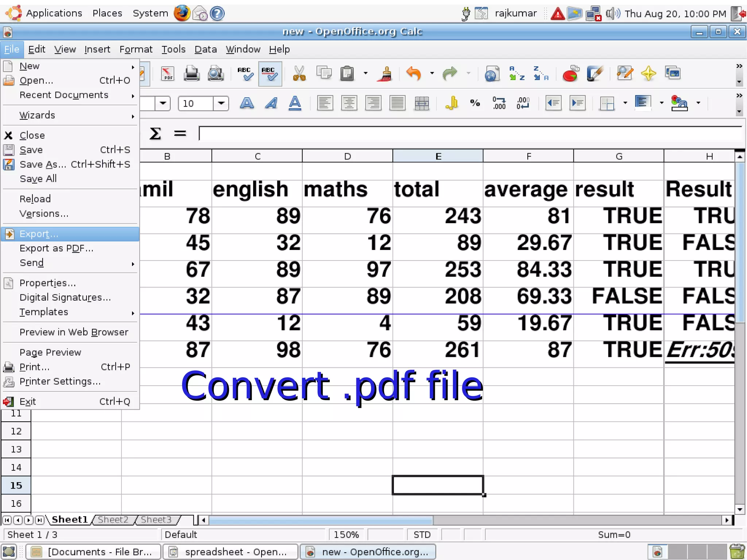Click the 150% zoom status field
The height and width of the screenshot is (560, 747).
point(347,535)
